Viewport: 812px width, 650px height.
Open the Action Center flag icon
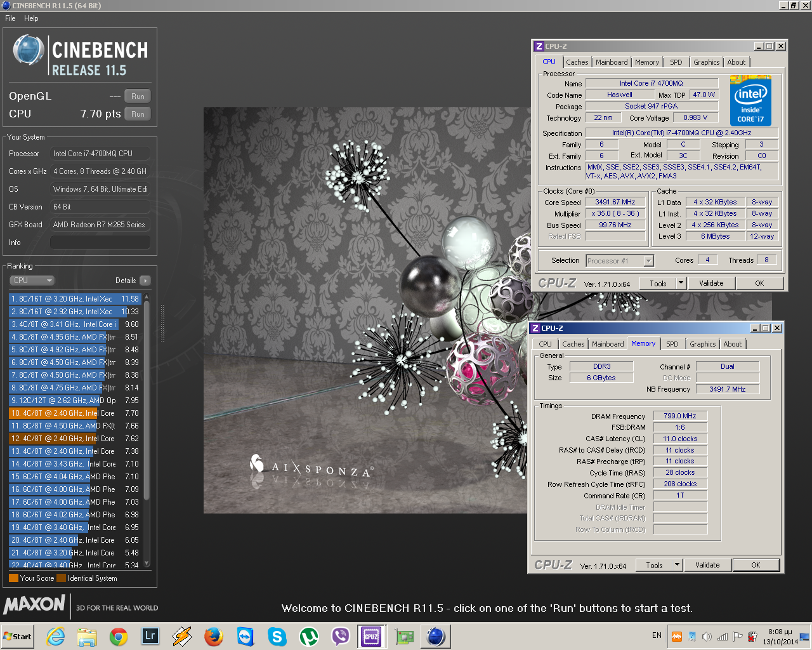click(737, 637)
